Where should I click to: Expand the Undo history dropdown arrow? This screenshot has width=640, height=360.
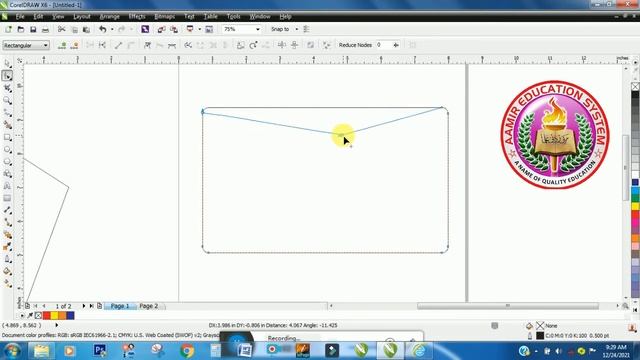pos(112,29)
